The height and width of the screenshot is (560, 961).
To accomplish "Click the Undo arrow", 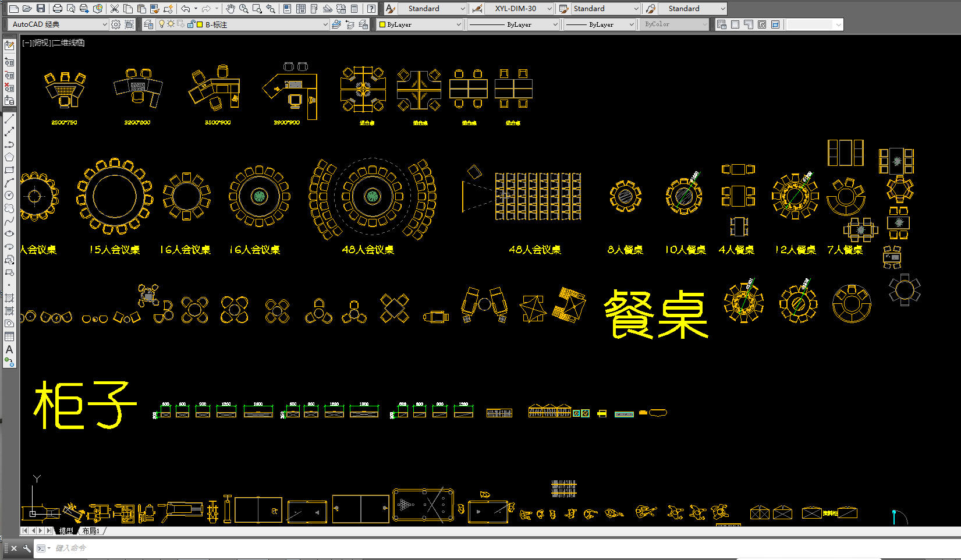I will point(185,9).
